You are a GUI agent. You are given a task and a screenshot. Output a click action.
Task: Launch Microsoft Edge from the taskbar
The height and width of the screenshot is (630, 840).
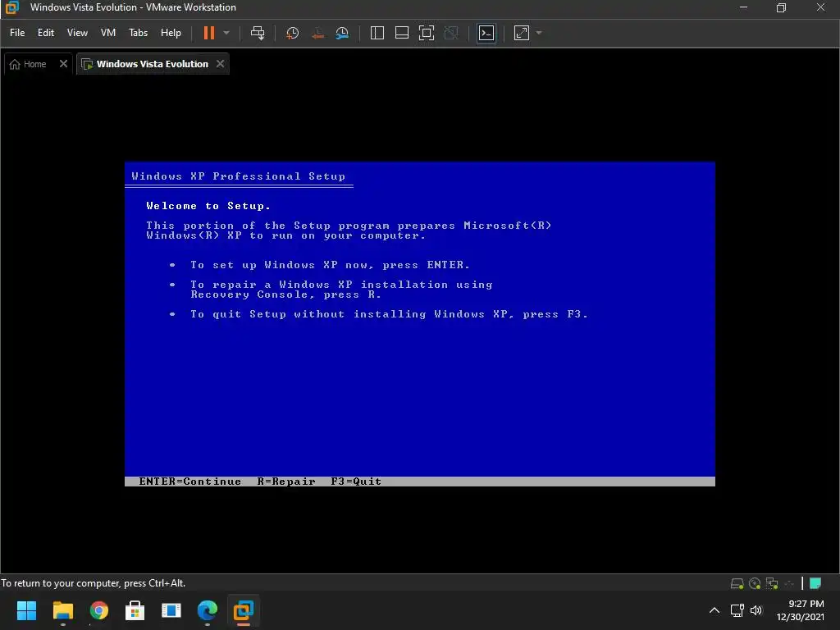pyautogui.click(x=208, y=610)
